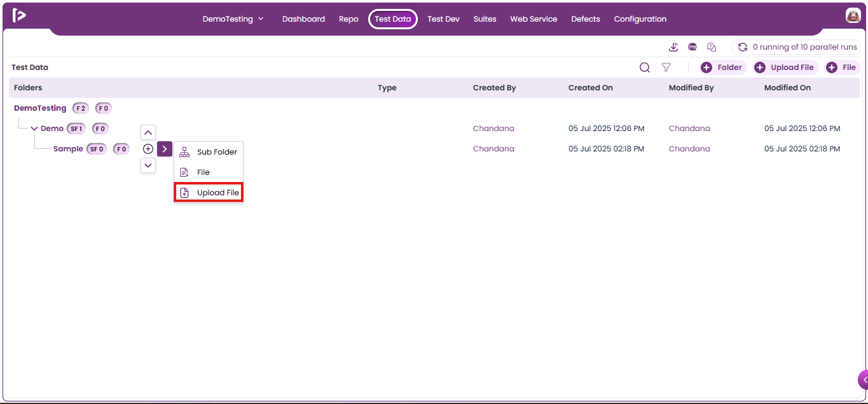Click the 05 Jul 2025 02:18 PM Created On cell
Image resolution: width=868 pixels, height=404 pixels.
606,149
